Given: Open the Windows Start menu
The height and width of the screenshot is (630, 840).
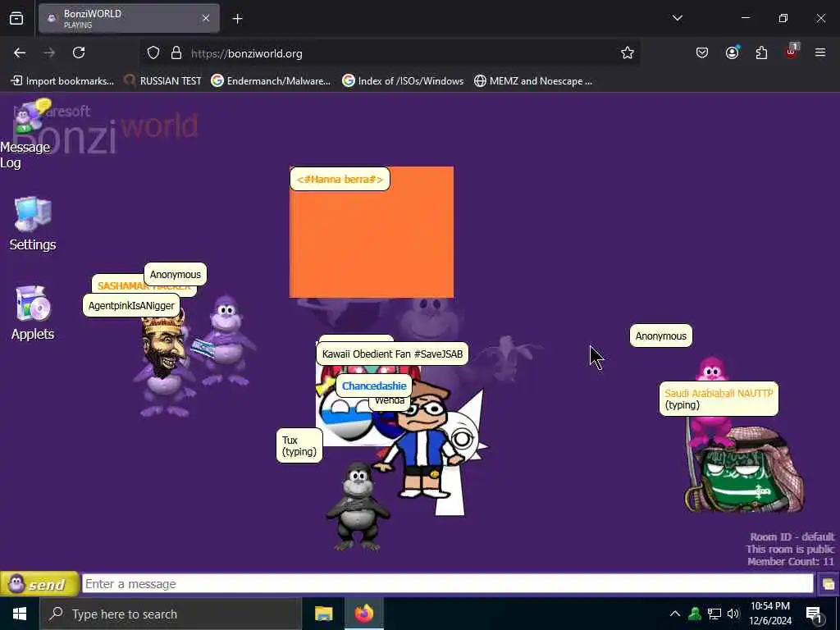Looking at the screenshot, I should coord(20,614).
